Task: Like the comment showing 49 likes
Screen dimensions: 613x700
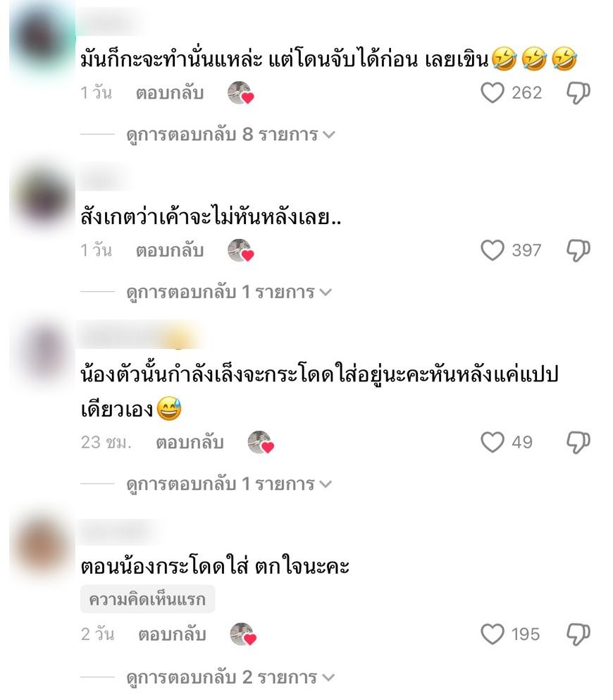Action: pos(492,443)
